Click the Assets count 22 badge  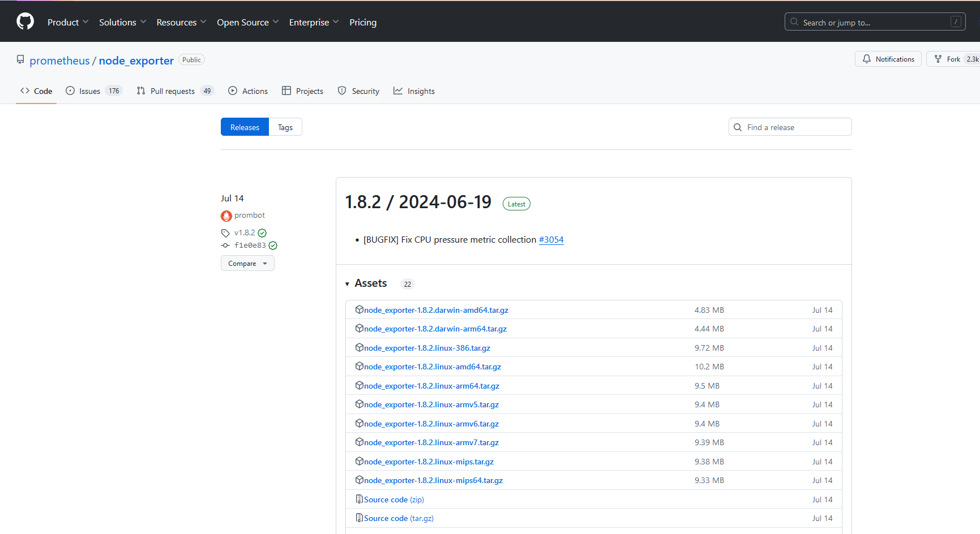pos(408,284)
